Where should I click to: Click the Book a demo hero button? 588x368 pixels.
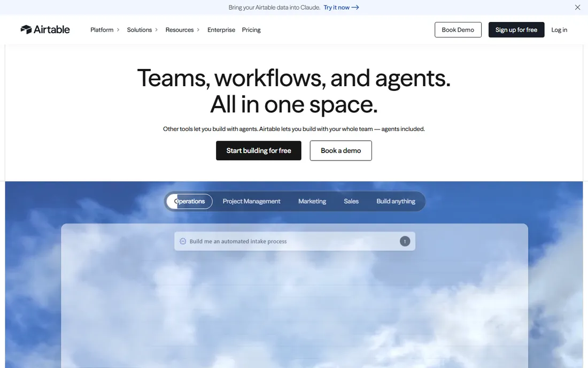[x=341, y=150]
